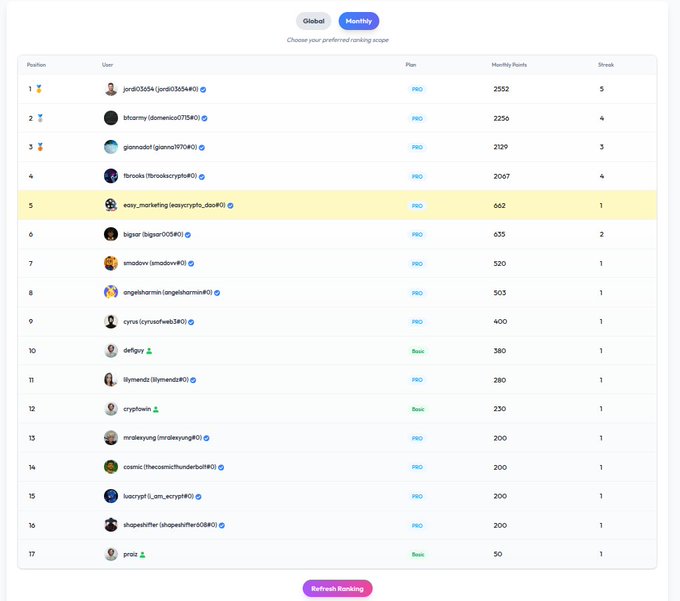Open username btcarmy (domenico0715#0)
680x601 pixels.
(161, 118)
